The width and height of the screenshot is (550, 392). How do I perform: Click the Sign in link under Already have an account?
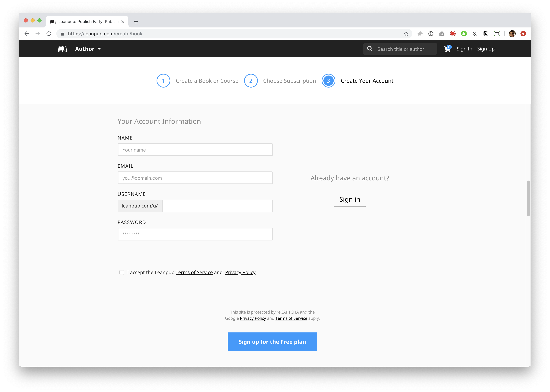point(349,199)
